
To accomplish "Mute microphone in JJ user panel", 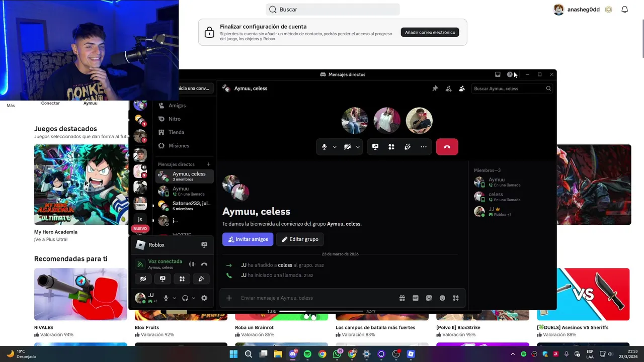I will tap(166, 298).
